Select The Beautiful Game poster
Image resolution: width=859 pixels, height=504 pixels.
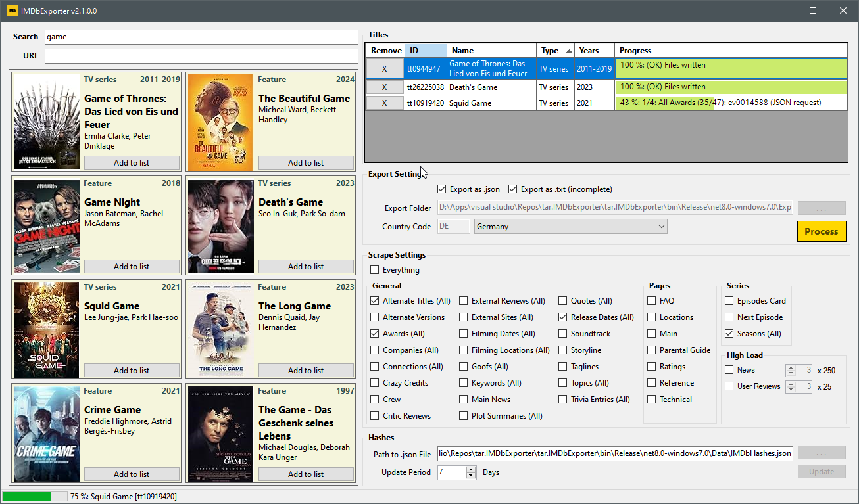click(x=220, y=122)
